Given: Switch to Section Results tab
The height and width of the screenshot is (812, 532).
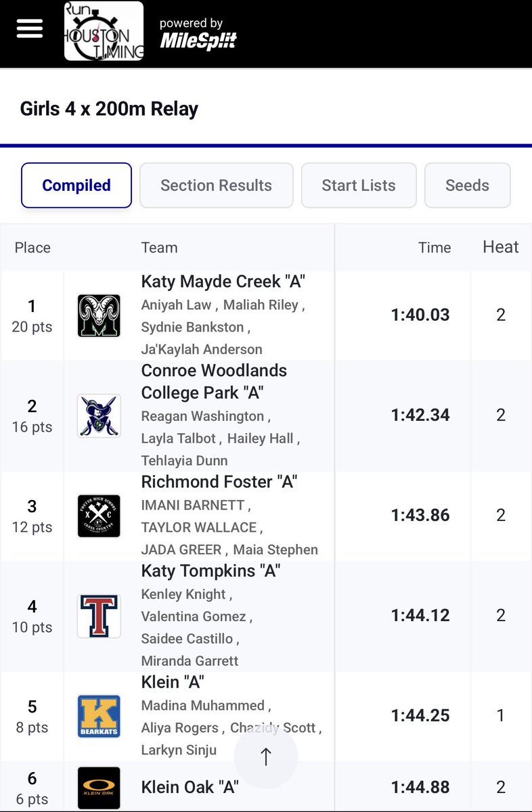Looking at the screenshot, I should click(x=216, y=185).
